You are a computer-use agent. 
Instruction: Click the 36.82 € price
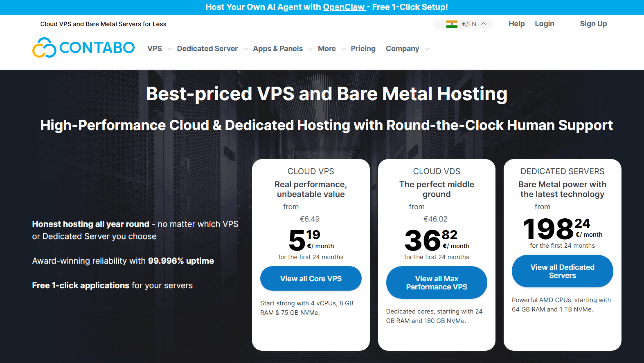437,240
